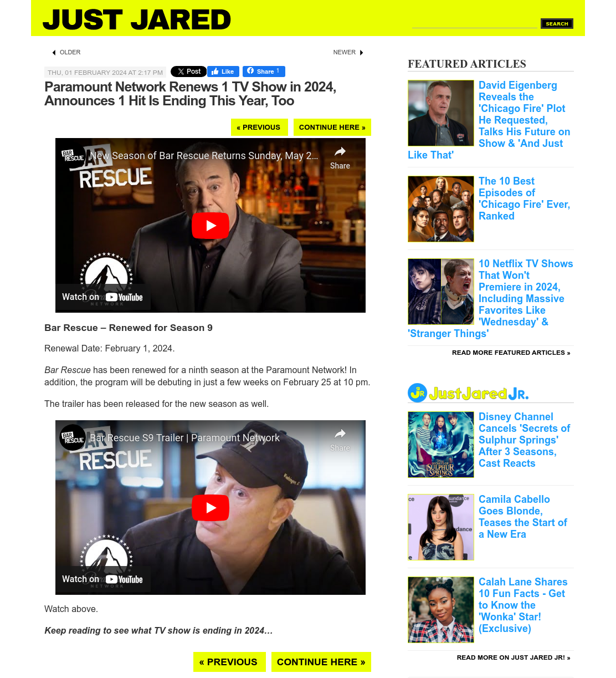Open Disney Channel Cancels Sulphur Springs link

point(524,440)
